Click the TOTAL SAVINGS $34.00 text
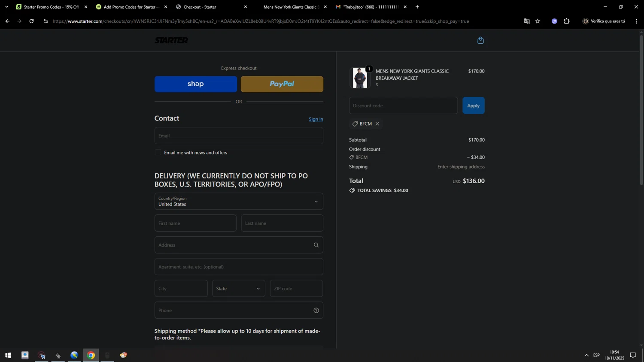The image size is (644, 362). click(x=383, y=190)
